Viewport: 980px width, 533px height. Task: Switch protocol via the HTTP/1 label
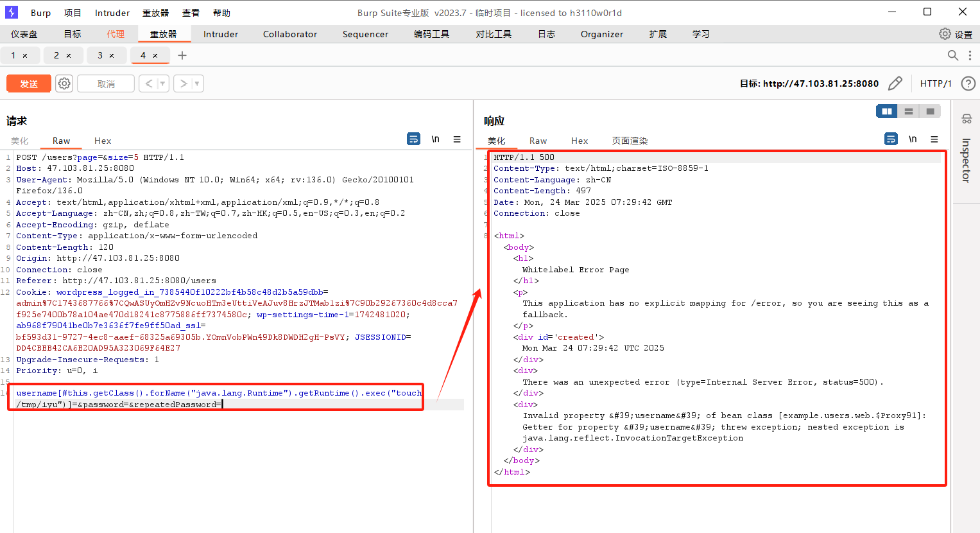click(936, 83)
